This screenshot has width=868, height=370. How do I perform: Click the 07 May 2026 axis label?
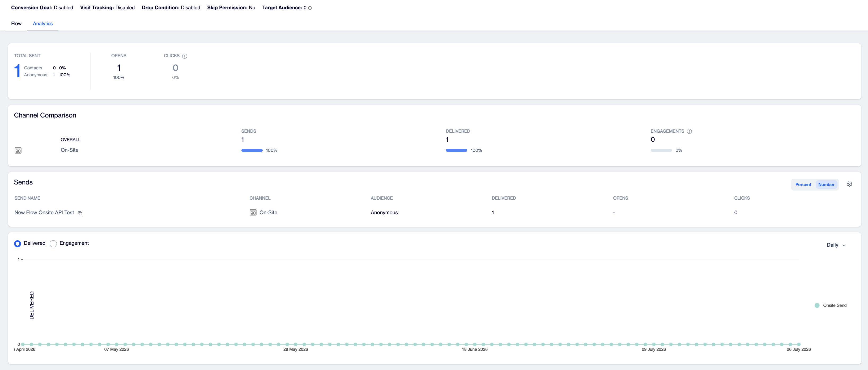117,350
